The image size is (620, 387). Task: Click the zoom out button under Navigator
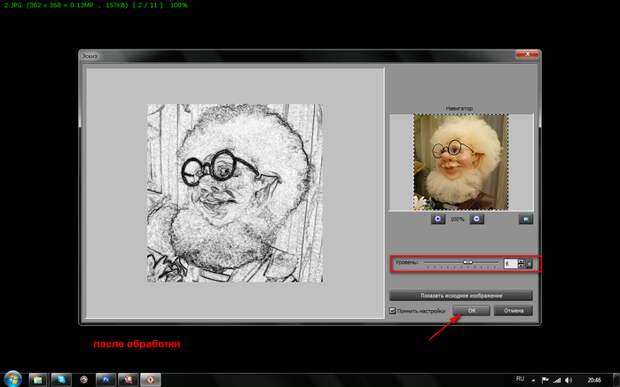coord(477,219)
